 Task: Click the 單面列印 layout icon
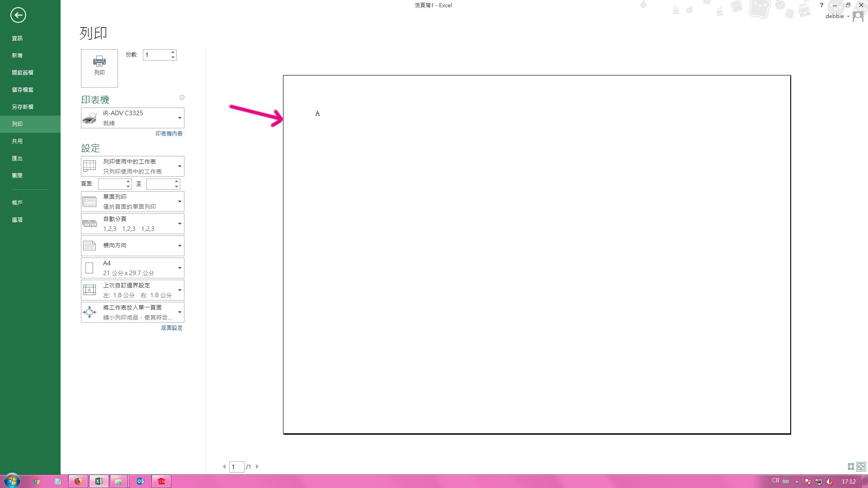(90, 201)
